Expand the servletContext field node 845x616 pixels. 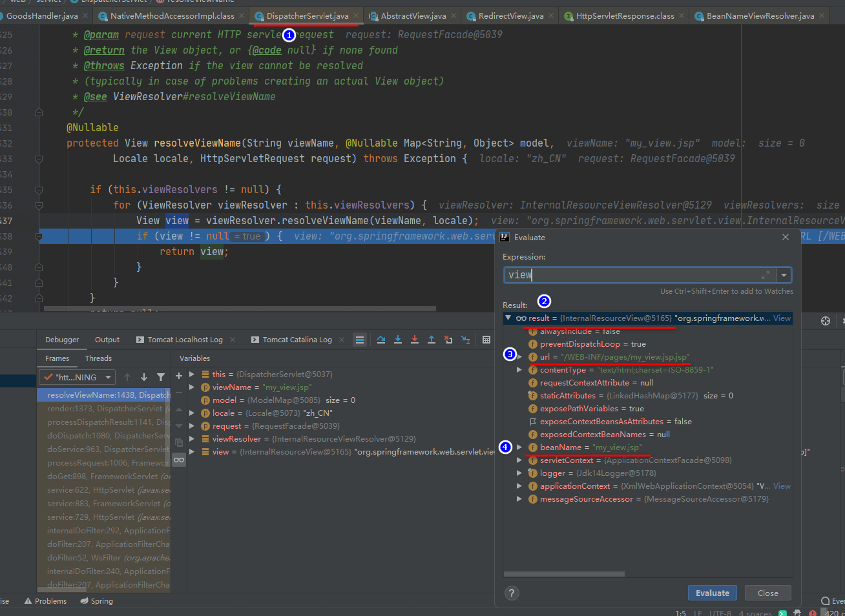tap(519, 460)
